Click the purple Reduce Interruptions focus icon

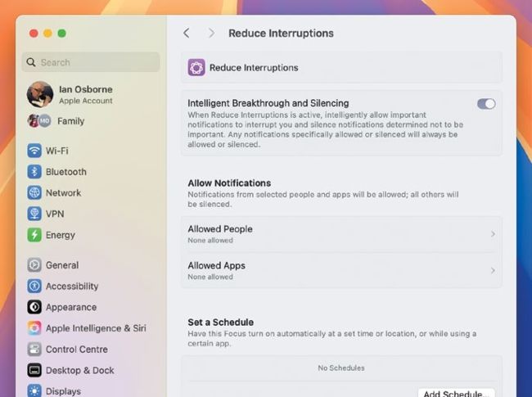(x=196, y=67)
